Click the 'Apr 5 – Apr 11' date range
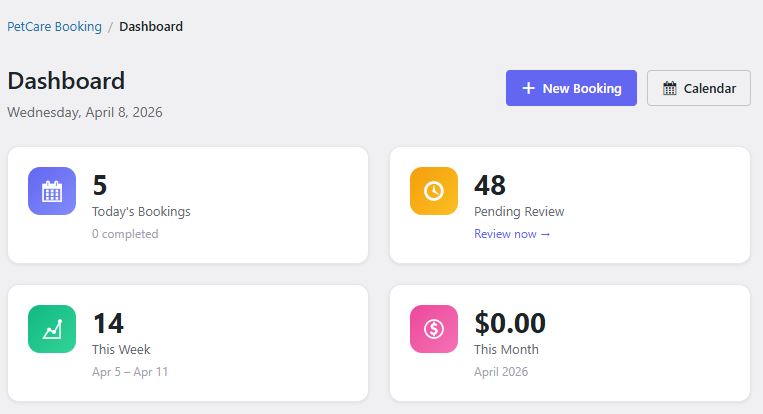Image resolution: width=763 pixels, height=414 pixels. click(x=130, y=372)
